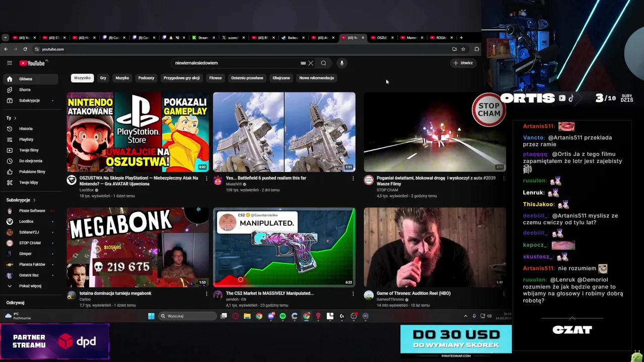Open the browser extensions puzzle icon
This screenshot has width=644, height=362.
(477, 49)
